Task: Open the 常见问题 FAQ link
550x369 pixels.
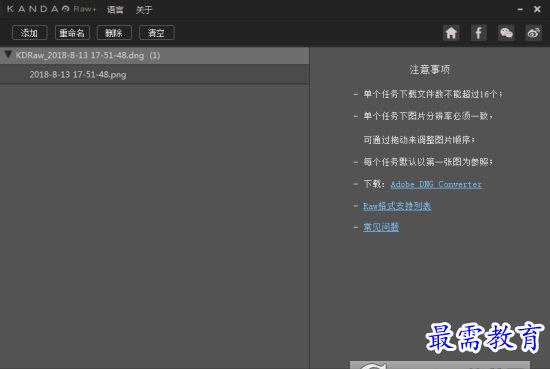Action: pos(381,227)
